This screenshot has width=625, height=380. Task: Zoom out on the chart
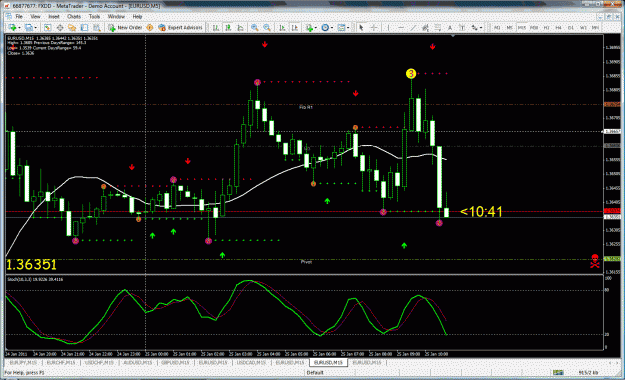point(267,28)
